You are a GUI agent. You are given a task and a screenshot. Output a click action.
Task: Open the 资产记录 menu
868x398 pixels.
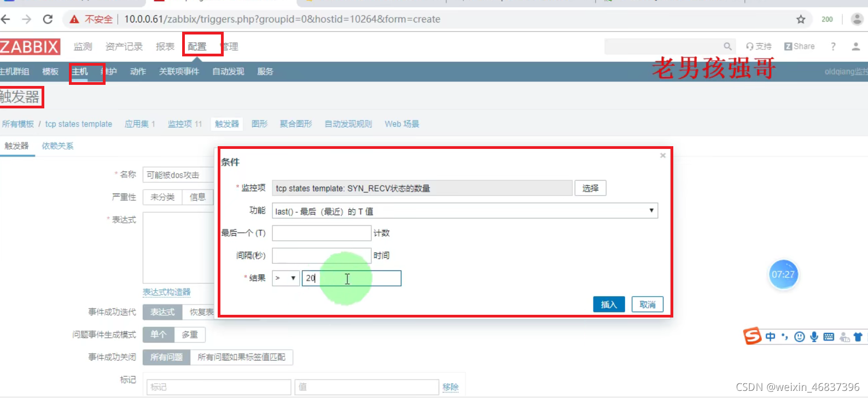[x=124, y=47]
